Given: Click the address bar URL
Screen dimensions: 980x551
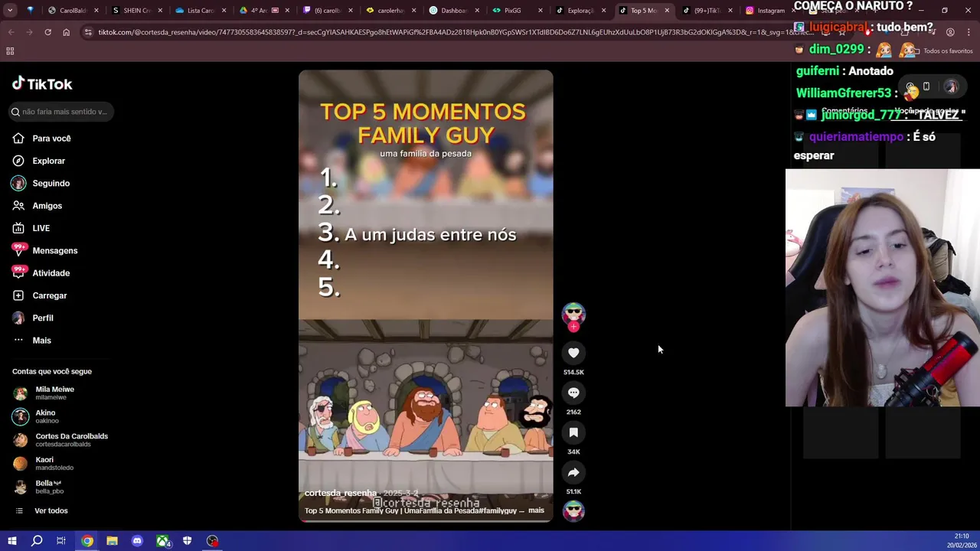Looking at the screenshot, I should (456, 32).
